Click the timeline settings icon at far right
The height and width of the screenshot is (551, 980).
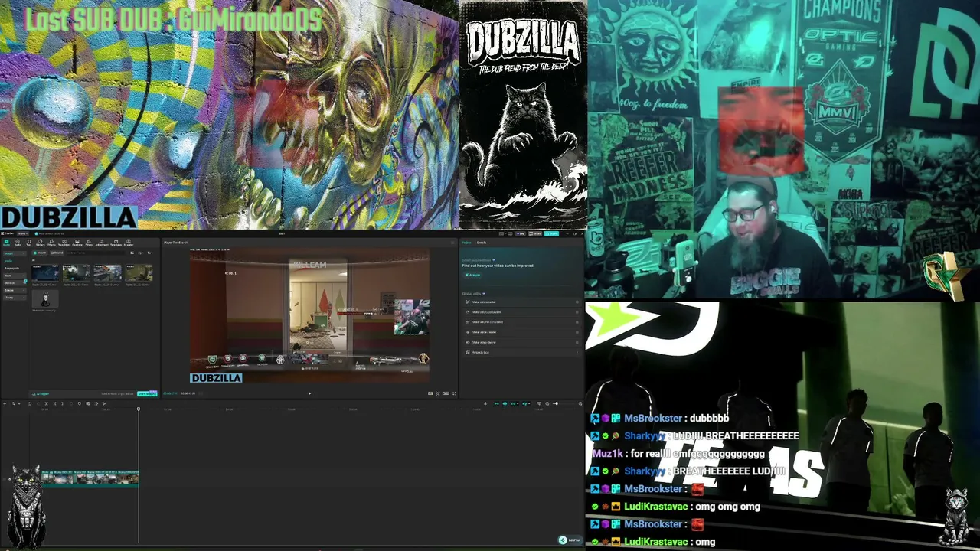click(x=580, y=403)
